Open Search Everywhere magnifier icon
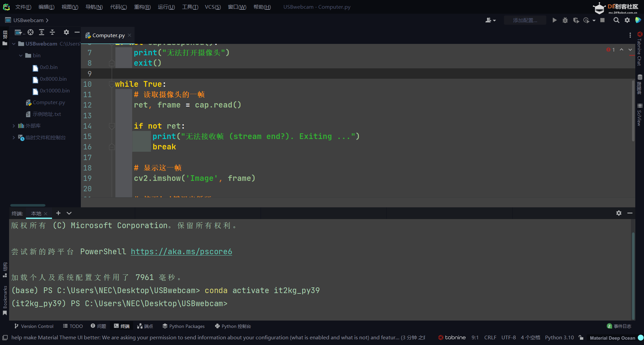Viewport: 644px width, 345px height. [616, 20]
